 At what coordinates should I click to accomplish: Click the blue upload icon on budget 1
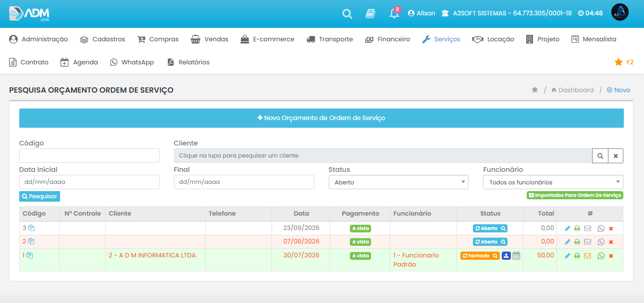506,256
